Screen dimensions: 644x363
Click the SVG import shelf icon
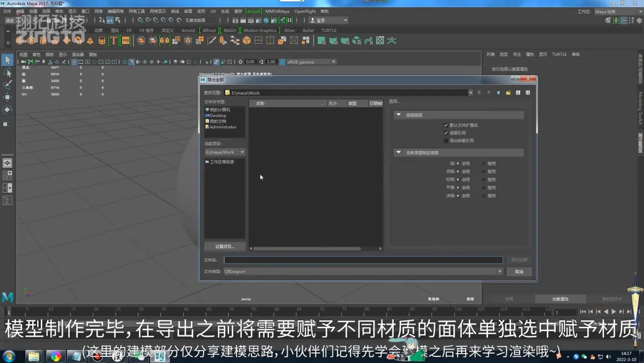click(x=126, y=40)
